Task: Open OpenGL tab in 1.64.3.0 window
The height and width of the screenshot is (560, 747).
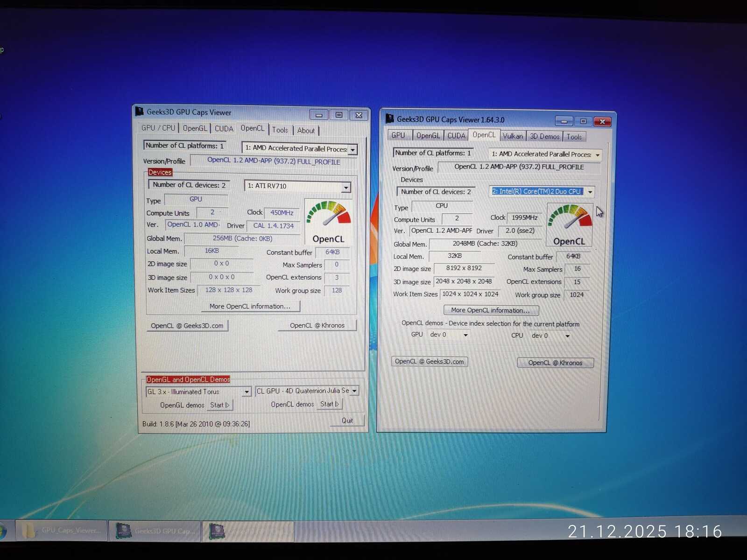Action: [x=428, y=136]
